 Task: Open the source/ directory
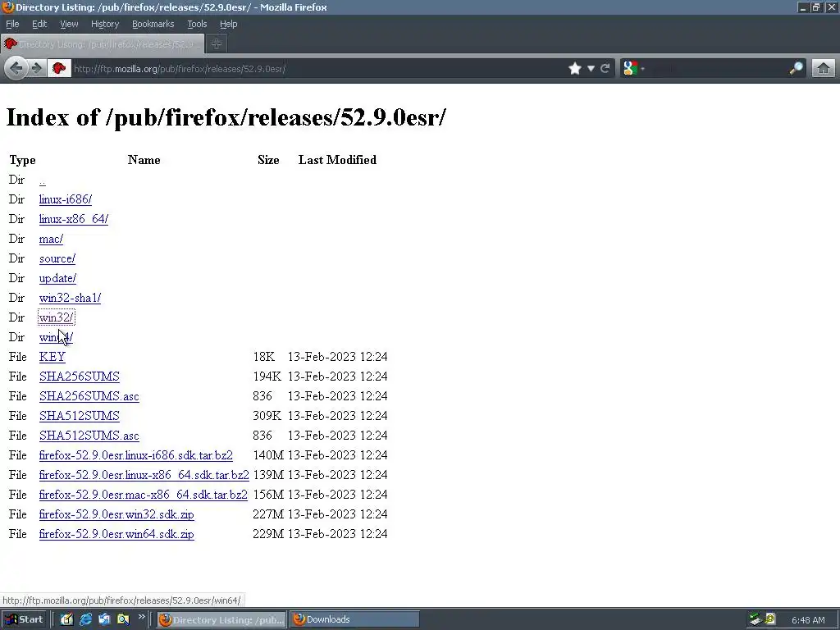click(57, 258)
